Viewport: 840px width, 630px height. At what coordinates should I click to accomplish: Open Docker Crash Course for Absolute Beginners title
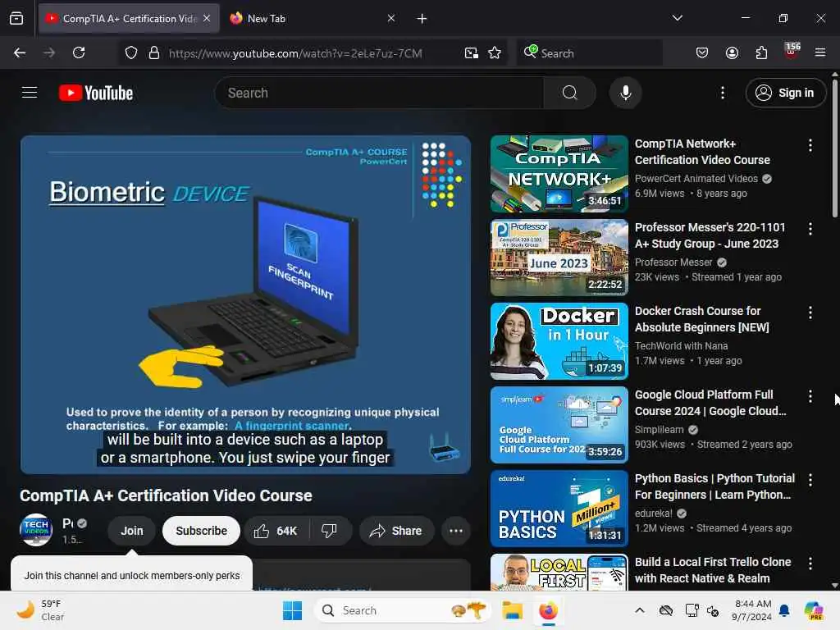(x=702, y=319)
